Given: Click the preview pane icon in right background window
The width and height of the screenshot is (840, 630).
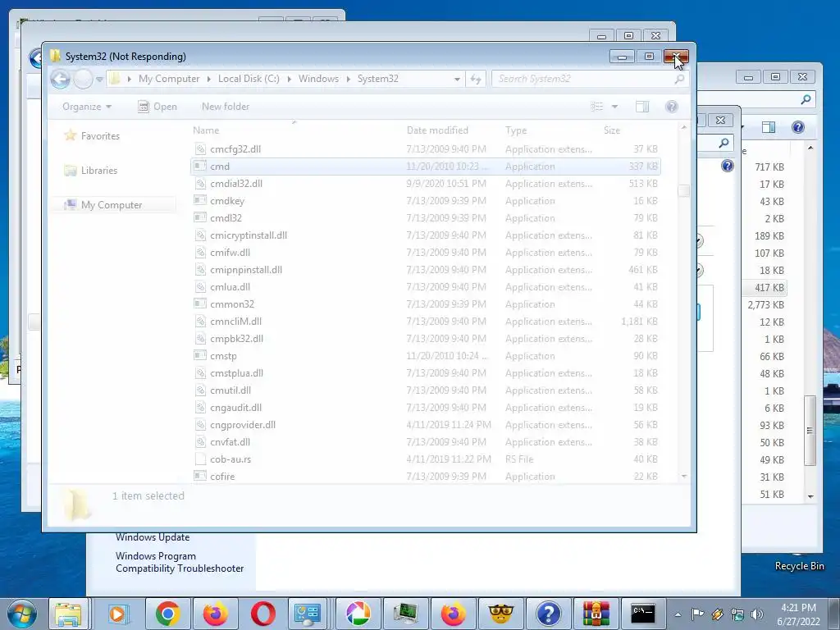Looking at the screenshot, I should pyautogui.click(x=769, y=127).
